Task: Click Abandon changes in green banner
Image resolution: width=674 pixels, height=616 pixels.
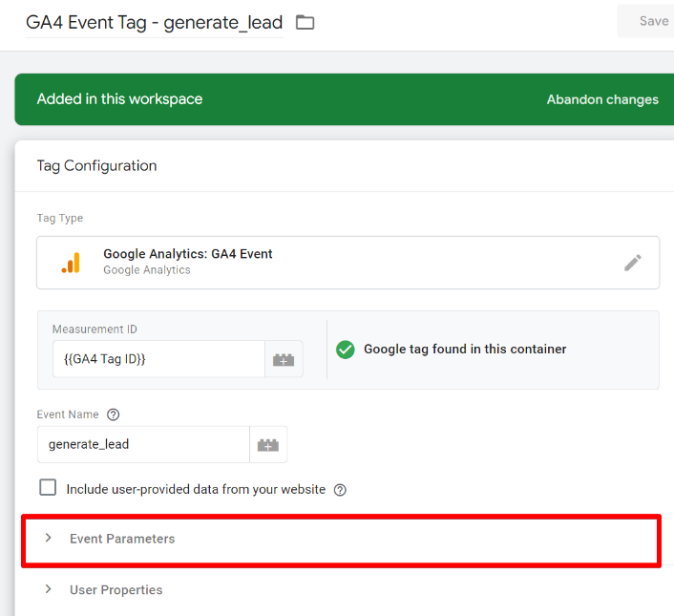Action: pyautogui.click(x=601, y=99)
